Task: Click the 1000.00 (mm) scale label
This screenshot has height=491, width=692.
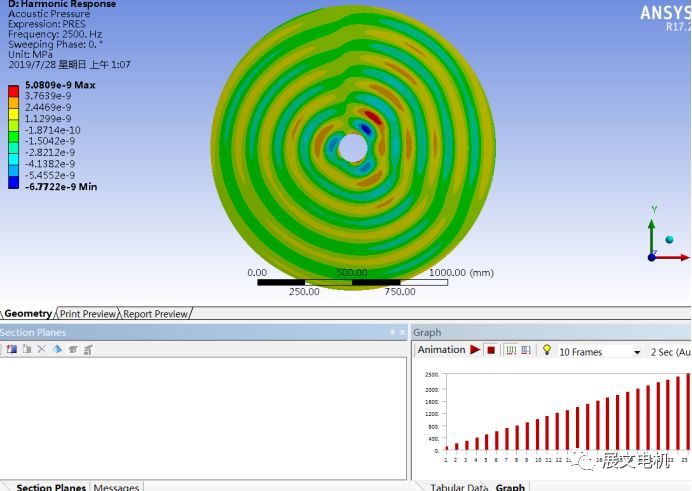Action: (x=461, y=273)
